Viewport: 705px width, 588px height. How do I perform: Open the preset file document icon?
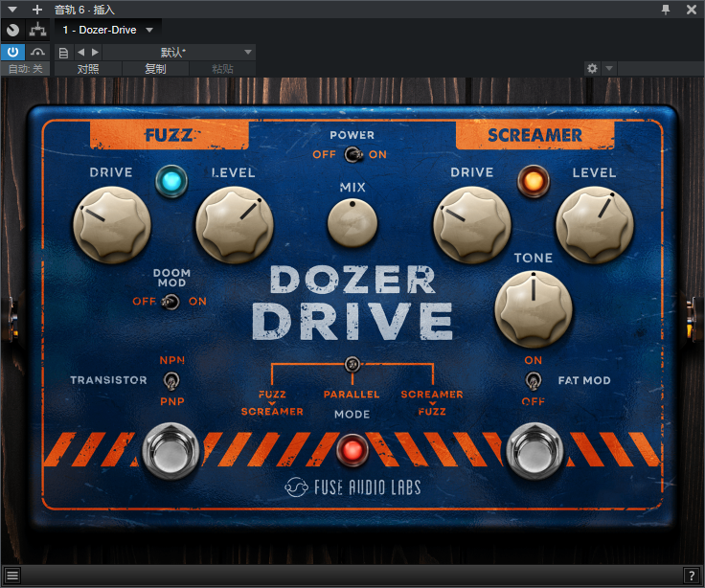point(63,53)
